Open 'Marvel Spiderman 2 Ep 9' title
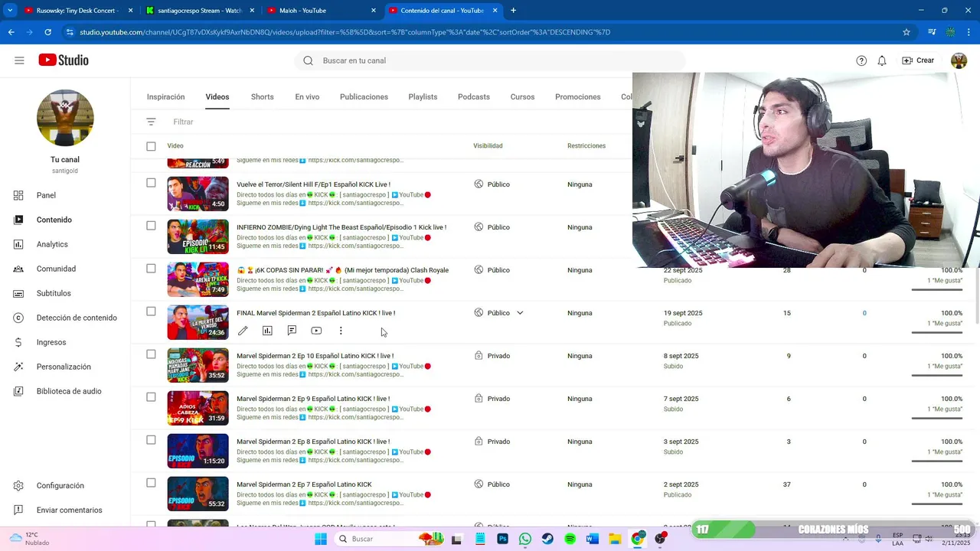The height and width of the screenshot is (551, 980). (x=313, y=399)
